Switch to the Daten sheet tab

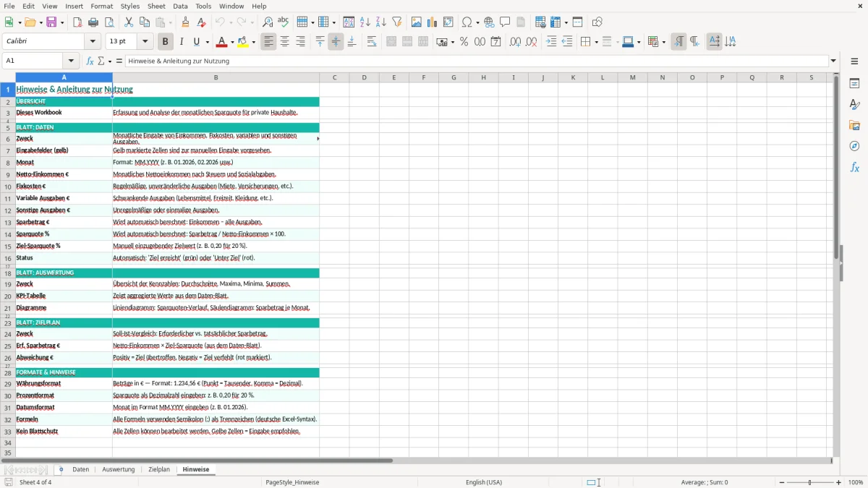tap(80, 470)
